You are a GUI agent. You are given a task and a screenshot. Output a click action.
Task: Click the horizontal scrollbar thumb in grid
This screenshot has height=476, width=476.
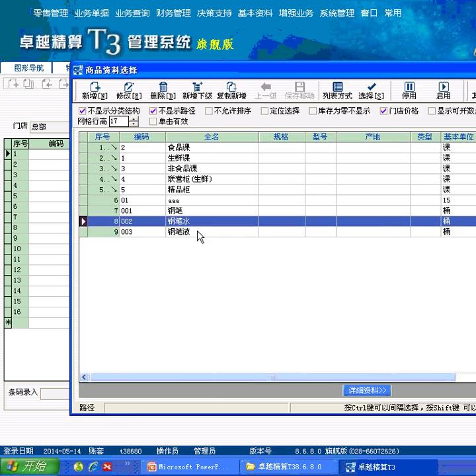point(272,377)
